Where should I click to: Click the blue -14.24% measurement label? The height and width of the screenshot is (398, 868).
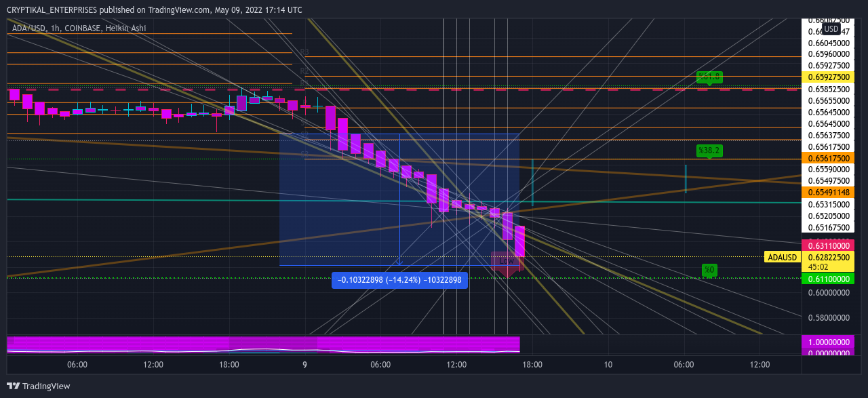tap(400, 280)
